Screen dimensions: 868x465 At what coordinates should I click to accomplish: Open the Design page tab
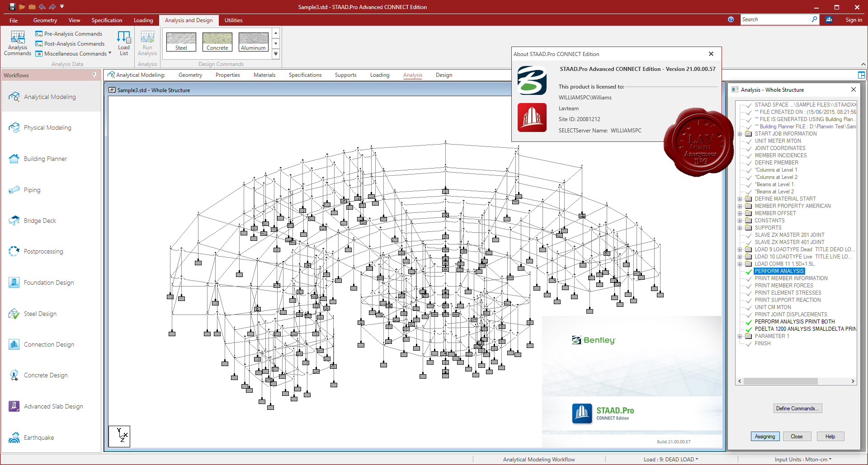[444, 75]
